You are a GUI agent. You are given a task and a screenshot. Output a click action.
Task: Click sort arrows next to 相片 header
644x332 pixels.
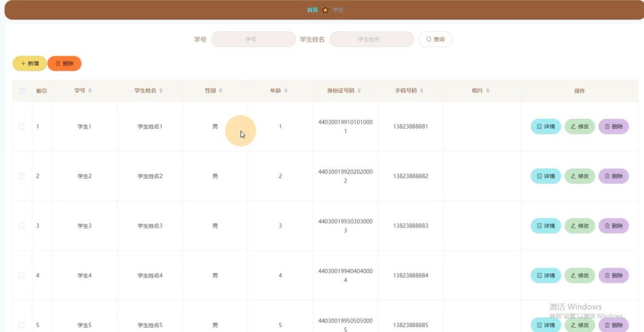[x=487, y=91]
